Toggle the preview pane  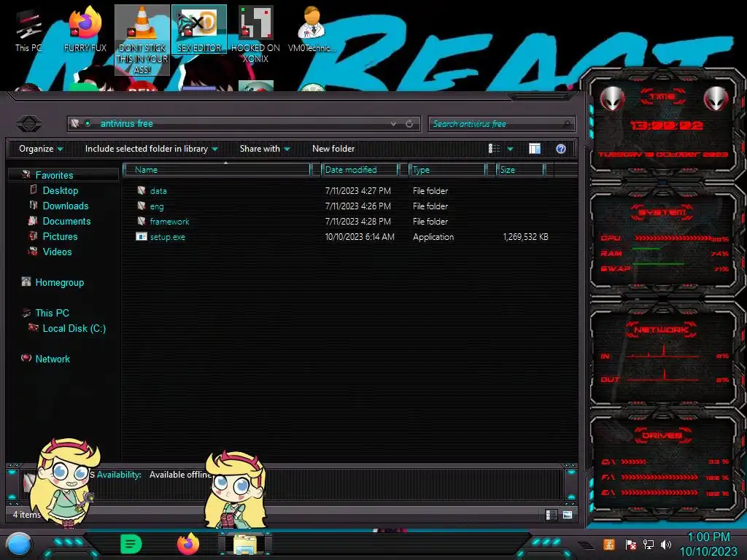tap(535, 149)
